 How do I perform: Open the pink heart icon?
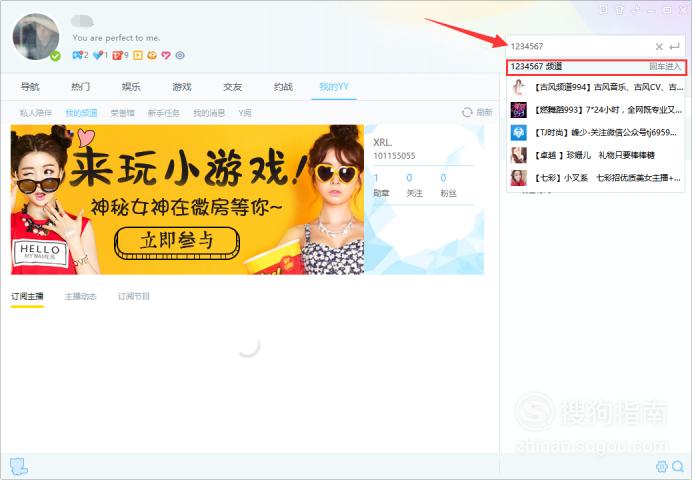pyautogui.click(x=166, y=55)
